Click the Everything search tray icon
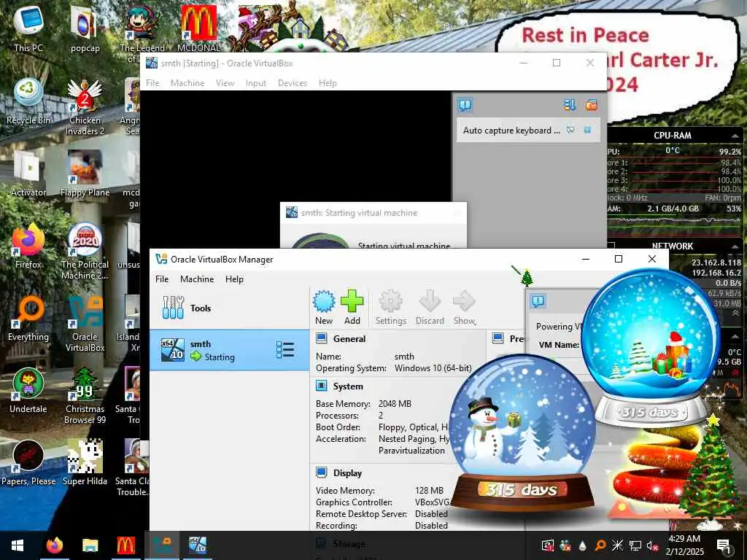 pyautogui.click(x=600, y=545)
